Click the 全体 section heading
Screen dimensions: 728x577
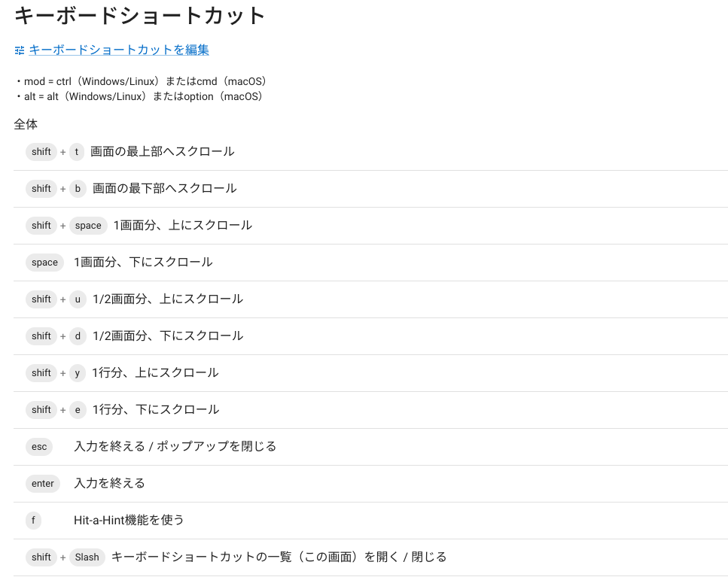coord(26,124)
